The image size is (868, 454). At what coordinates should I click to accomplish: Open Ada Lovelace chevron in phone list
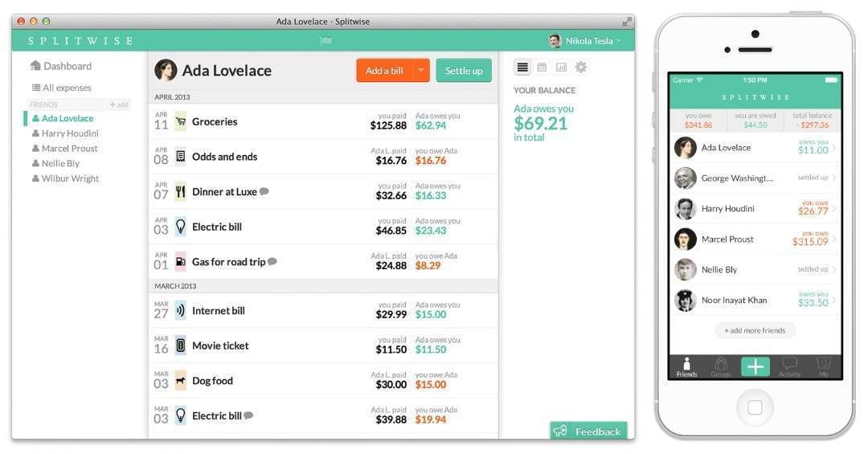833,148
